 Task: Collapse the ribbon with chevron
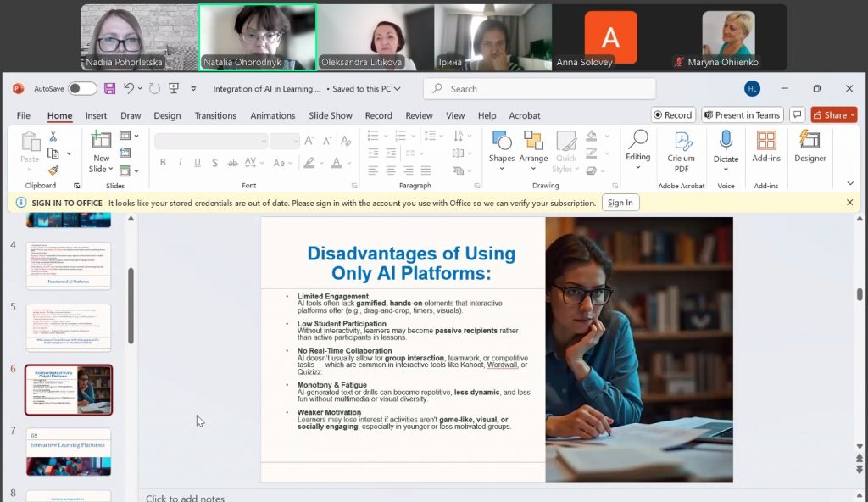pyautogui.click(x=850, y=183)
